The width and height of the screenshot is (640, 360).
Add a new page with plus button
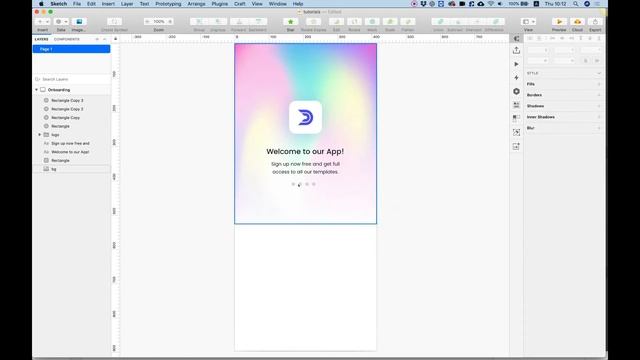click(97, 39)
